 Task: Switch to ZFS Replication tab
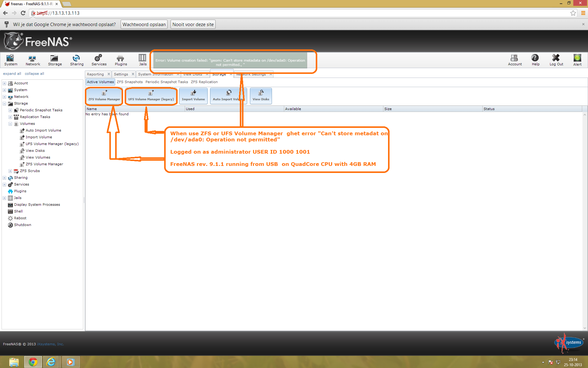[204, 82]
